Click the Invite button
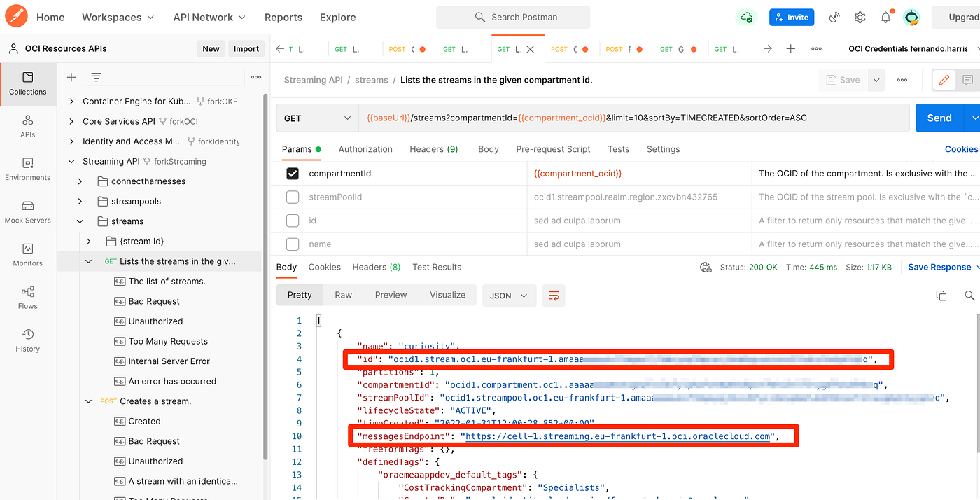This screenshot has width=980, height=500. pyautogui.click(x=792, y=17)
